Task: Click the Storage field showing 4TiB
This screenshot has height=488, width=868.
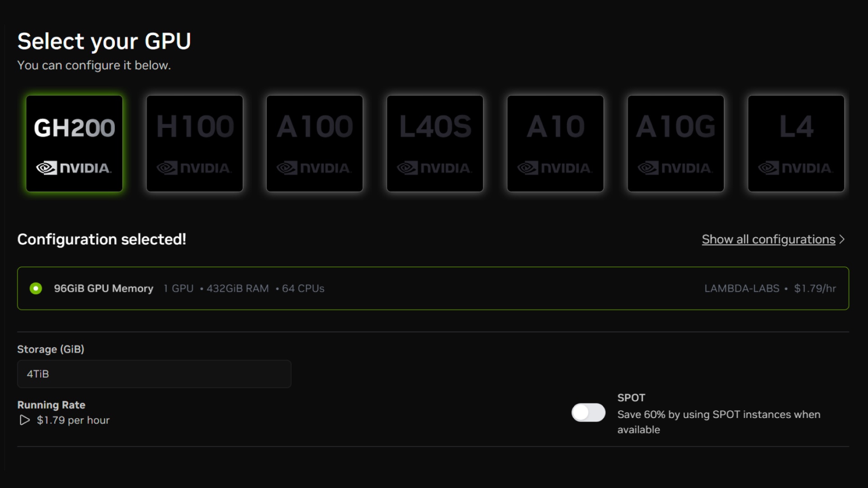Action: [154, 374]
